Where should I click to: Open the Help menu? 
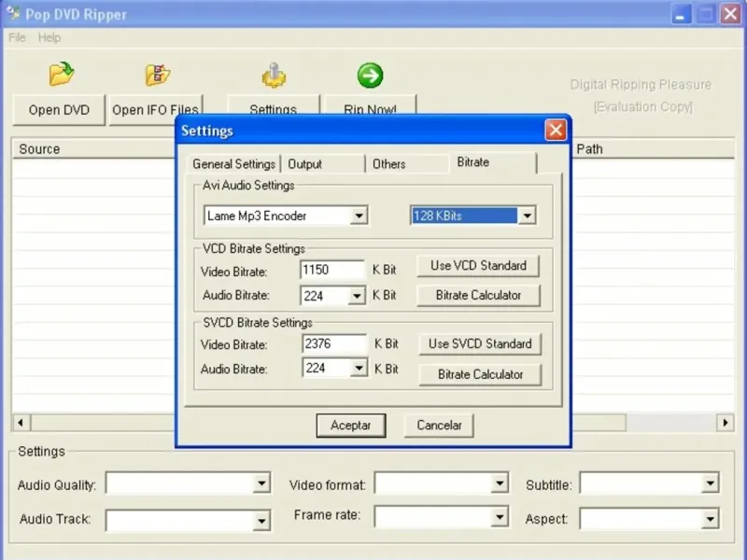[x=49, y=37]
